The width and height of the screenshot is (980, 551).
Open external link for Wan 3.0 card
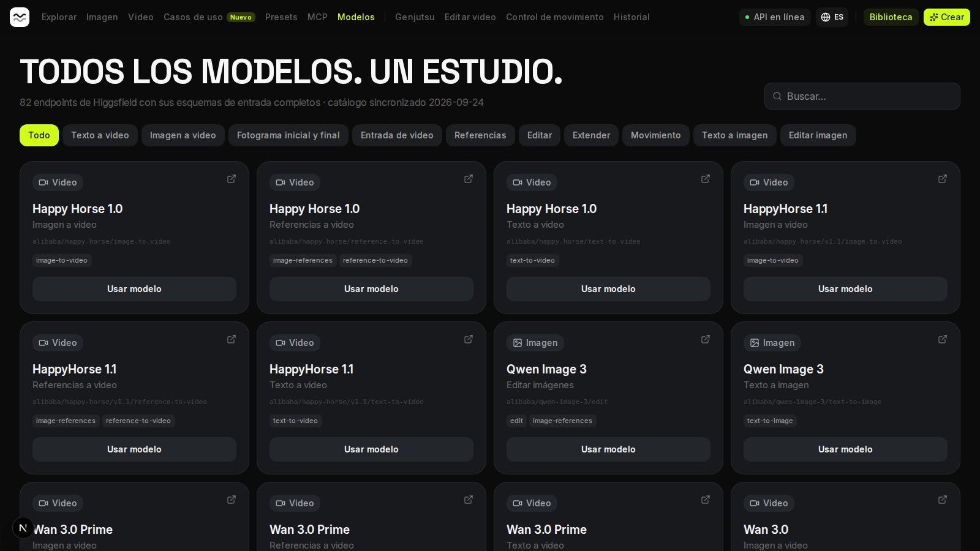(943, 500)
